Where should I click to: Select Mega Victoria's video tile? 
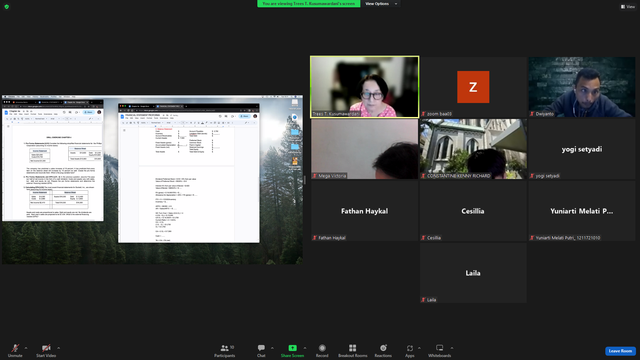[x=364, y=149]
